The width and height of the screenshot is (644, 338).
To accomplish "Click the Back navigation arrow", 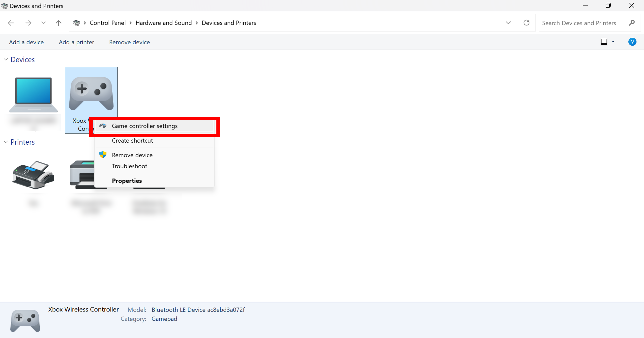I will 11,23.
